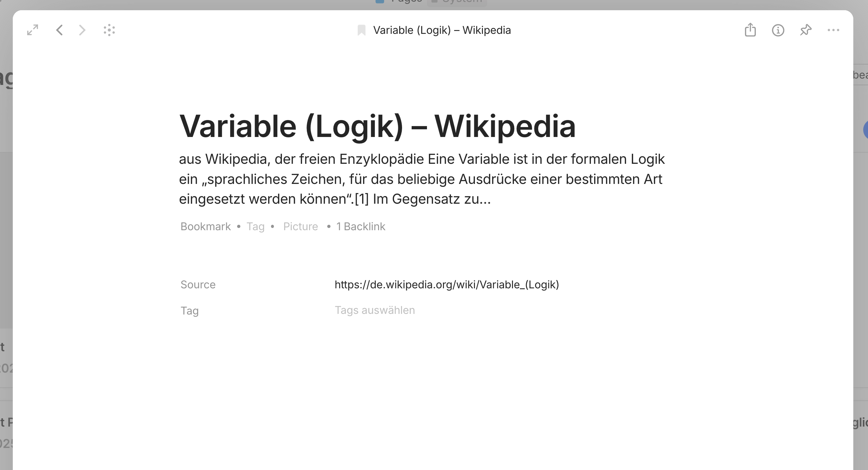Click the Tag featured relation
The width and height of the screenshot is (868, 470).
(255, 226)
